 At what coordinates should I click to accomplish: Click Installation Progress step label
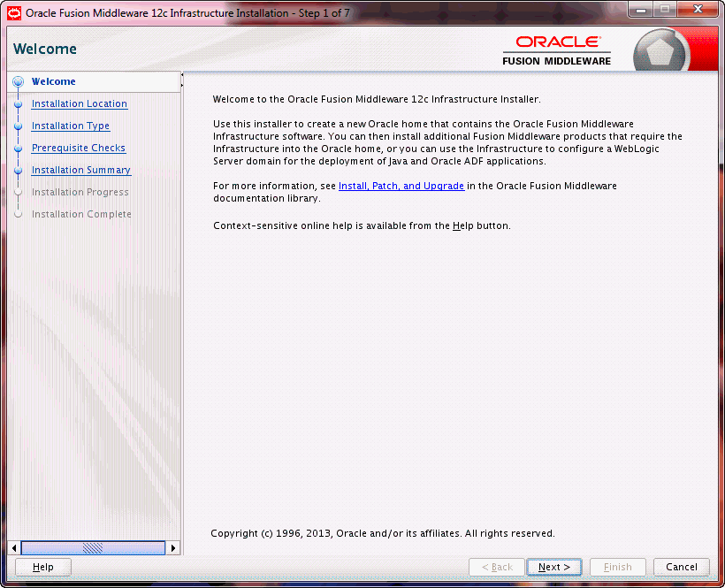[x=80, y=192]
